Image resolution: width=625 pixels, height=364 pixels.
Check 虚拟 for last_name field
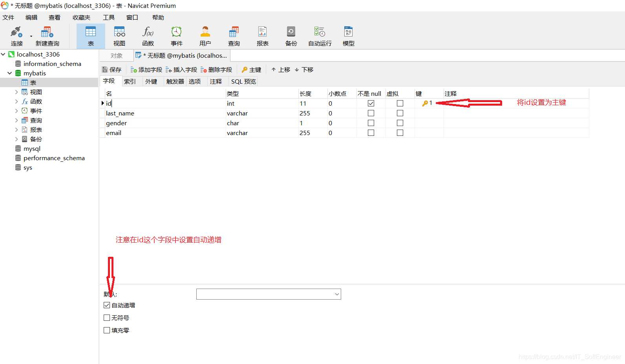(400, 113)
